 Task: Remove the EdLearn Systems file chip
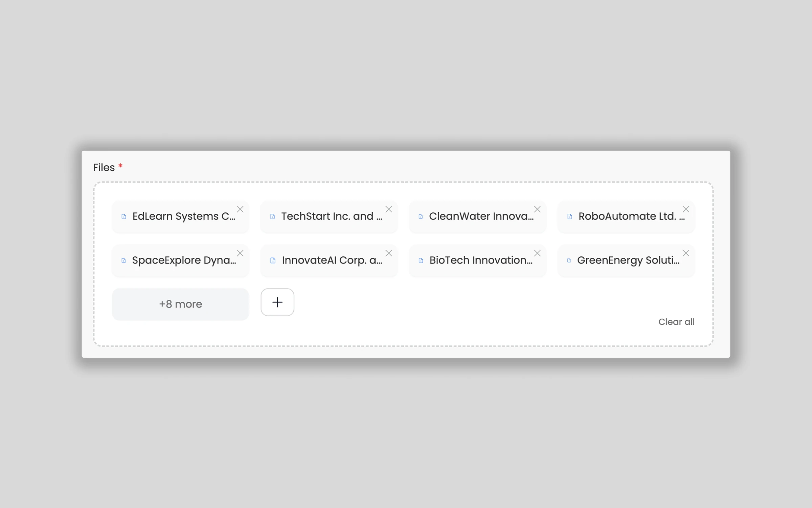pyautogui.click(x=240, y=209)
